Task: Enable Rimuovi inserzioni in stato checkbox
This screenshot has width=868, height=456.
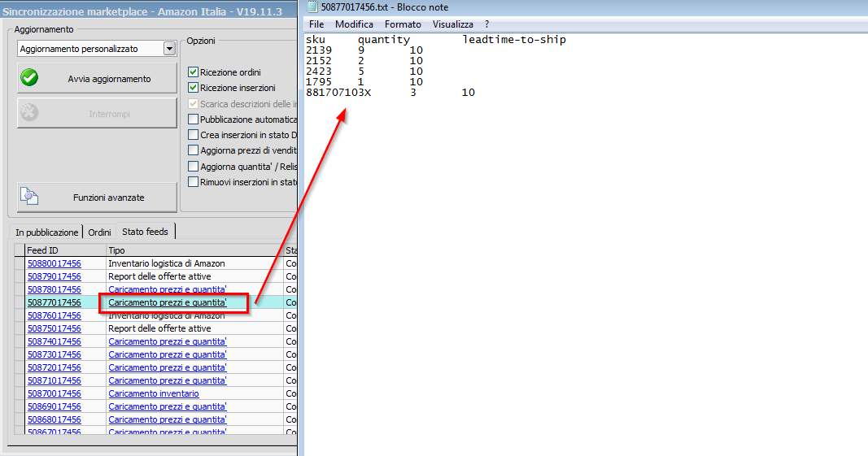Action: click(193, 181)
